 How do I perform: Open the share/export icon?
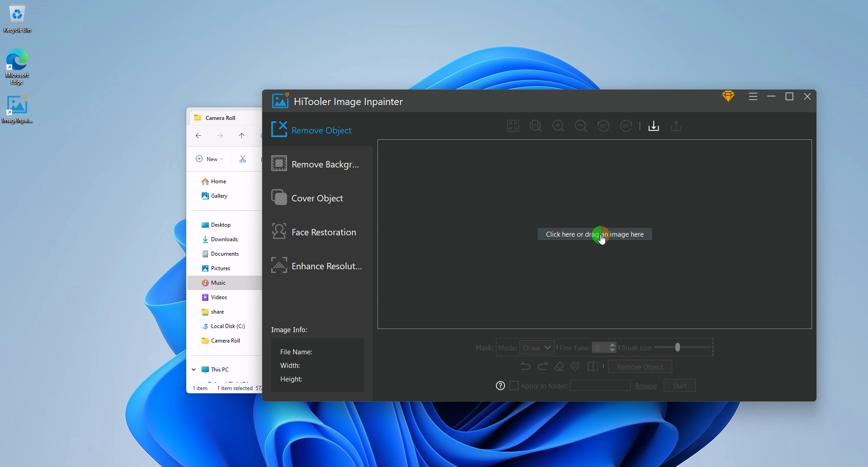point(675,126)
